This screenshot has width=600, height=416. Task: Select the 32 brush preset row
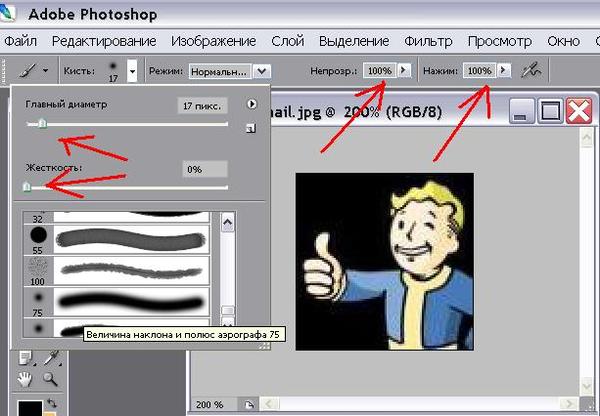coord(116,217)
